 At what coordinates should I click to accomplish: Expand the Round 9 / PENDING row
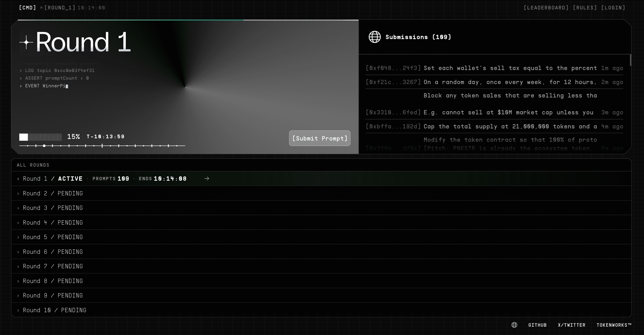click(321, 295)
